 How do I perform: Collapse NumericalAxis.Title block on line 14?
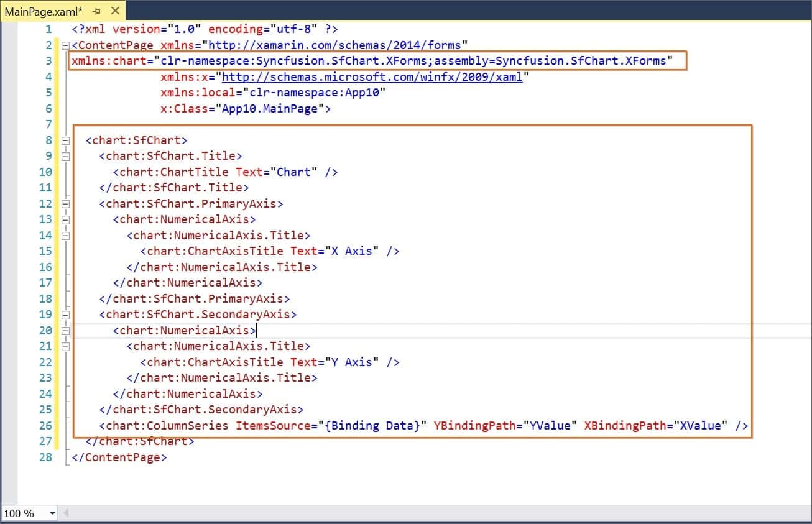point(66,236)
